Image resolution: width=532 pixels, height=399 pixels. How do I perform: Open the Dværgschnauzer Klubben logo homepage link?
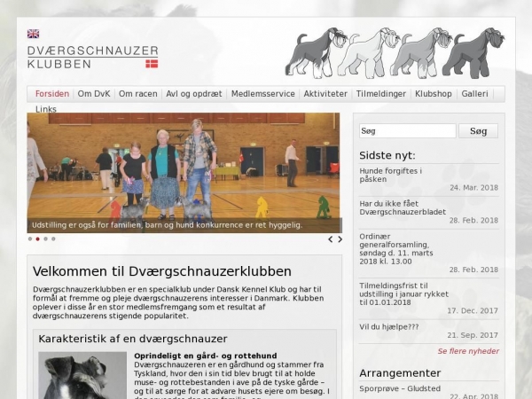click(x=92, y=57)
